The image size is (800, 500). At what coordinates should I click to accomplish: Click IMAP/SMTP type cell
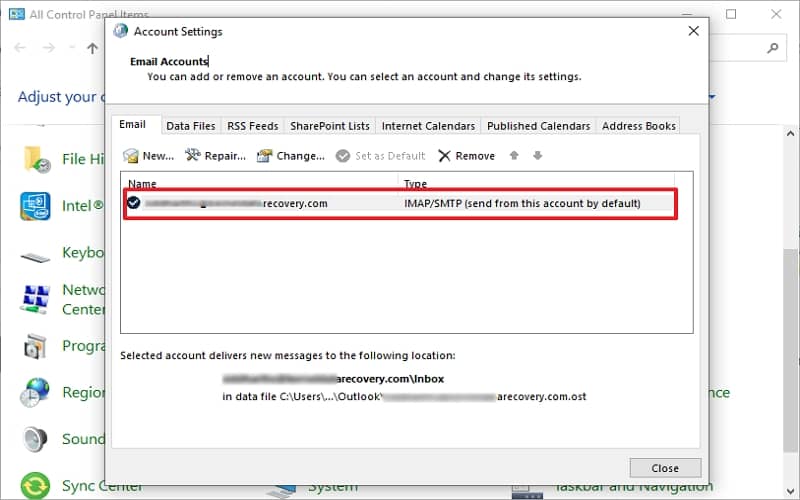point(522,204)
